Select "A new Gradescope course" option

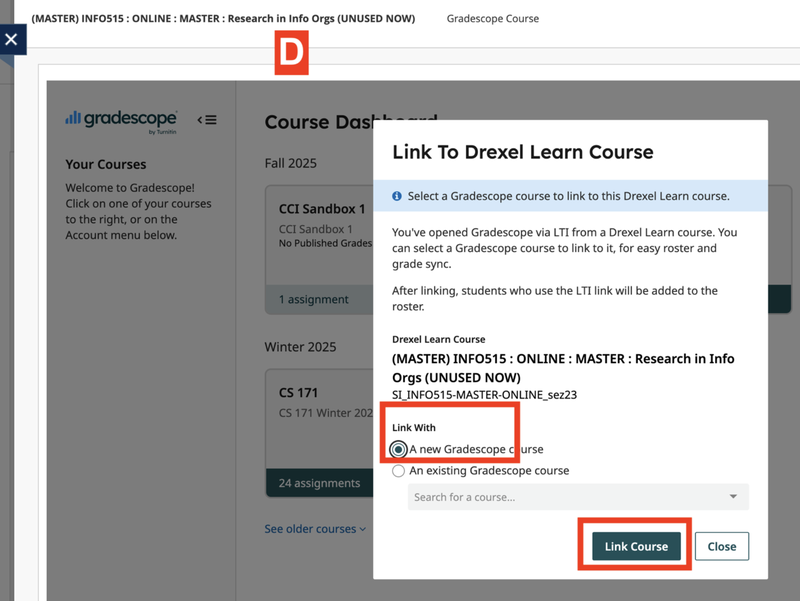[x=399, y=449]
